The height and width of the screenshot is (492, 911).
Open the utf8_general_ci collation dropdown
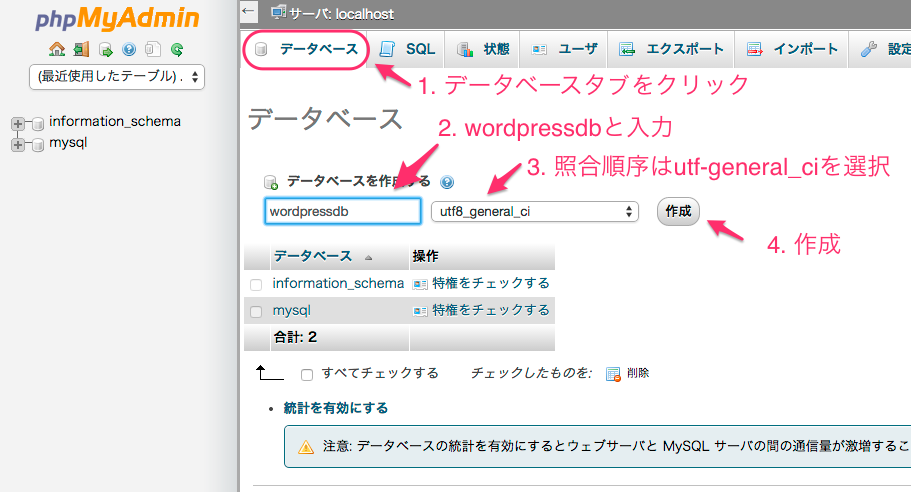click(x=534, y=211)
